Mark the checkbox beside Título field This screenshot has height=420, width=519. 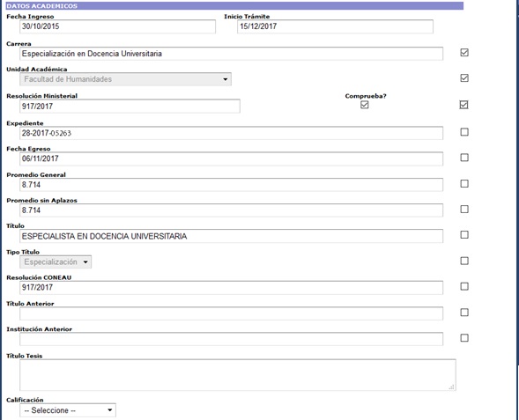(x=464, y=235)
